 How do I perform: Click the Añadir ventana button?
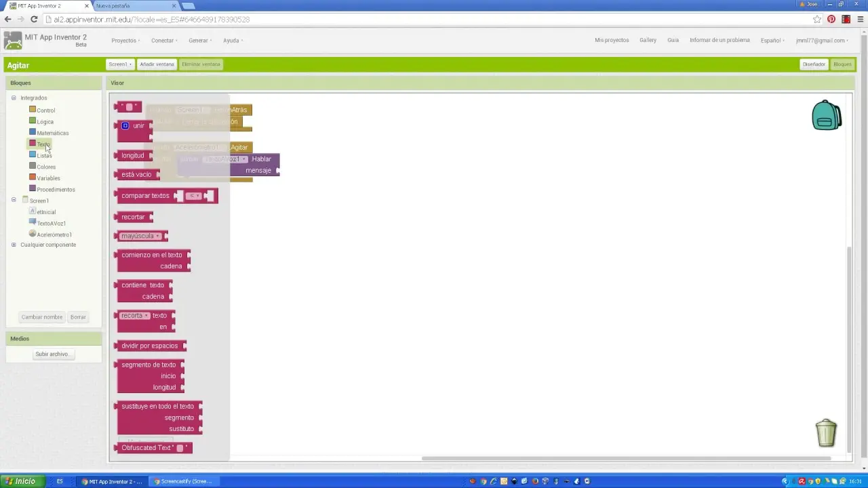click(157, 64)
